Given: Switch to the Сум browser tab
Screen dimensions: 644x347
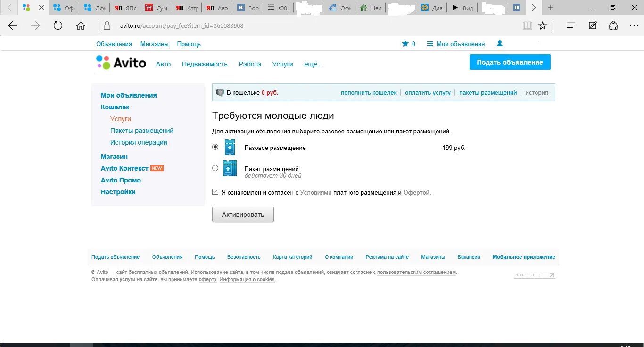Looking at the screenshot, I should point(157,8).
